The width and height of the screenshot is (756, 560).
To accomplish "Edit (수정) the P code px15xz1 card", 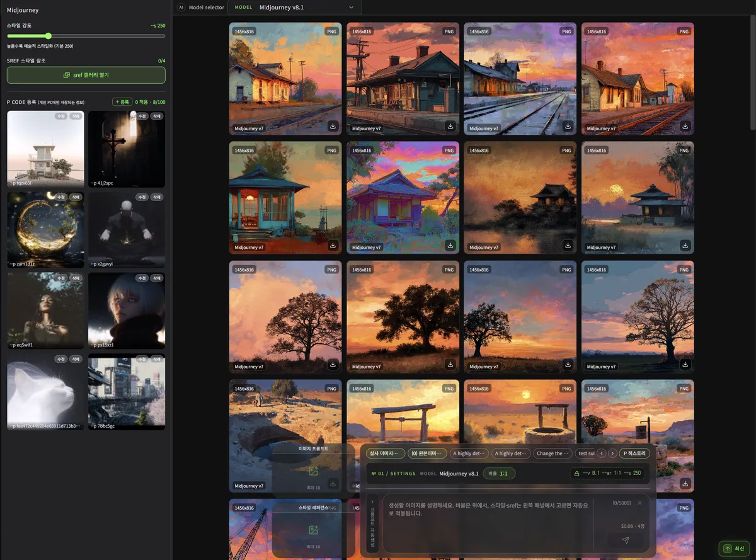I will [x=142, y=278].
